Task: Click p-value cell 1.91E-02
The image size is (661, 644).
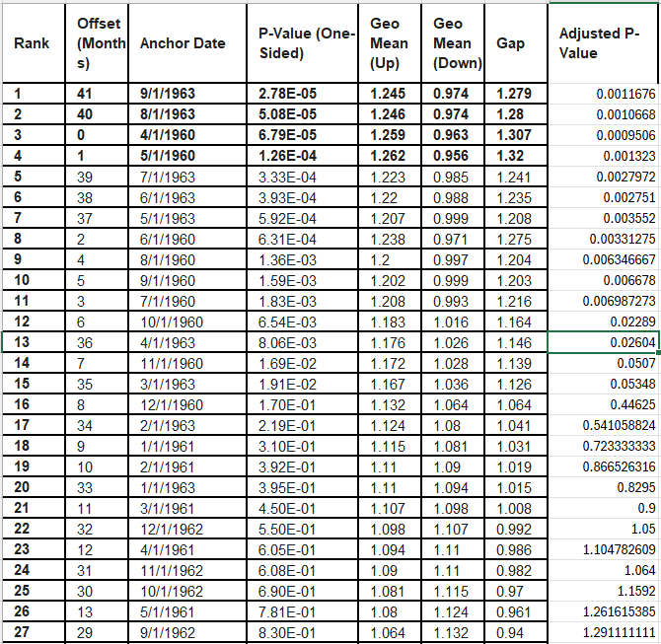Action: click(302, 384)
